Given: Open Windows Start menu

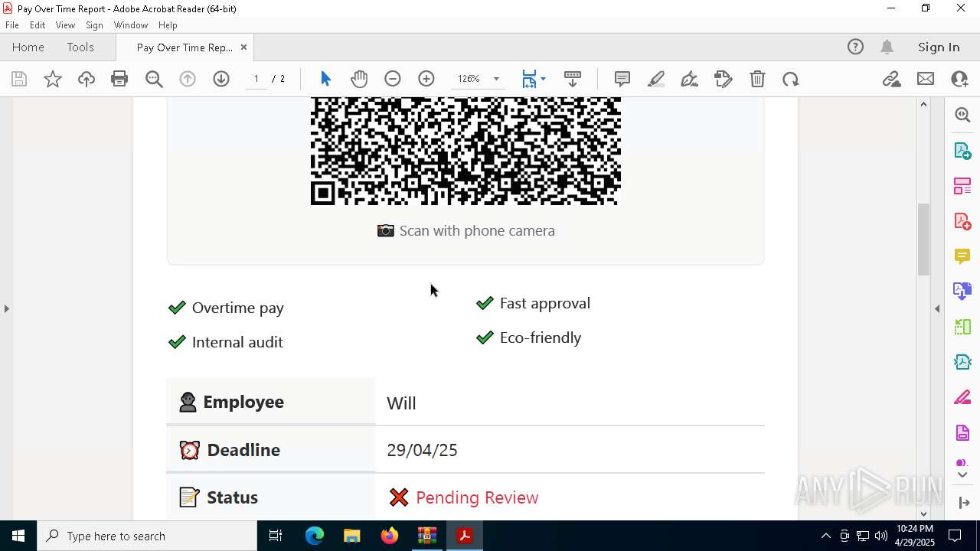Looking at the screenshot, I should coord(18,536).
